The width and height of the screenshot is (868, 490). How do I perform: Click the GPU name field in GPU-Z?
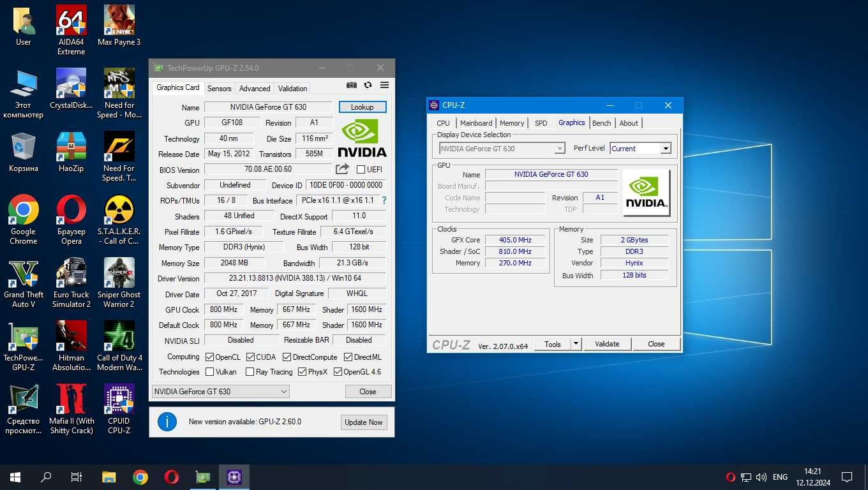(x=268, y=107)
